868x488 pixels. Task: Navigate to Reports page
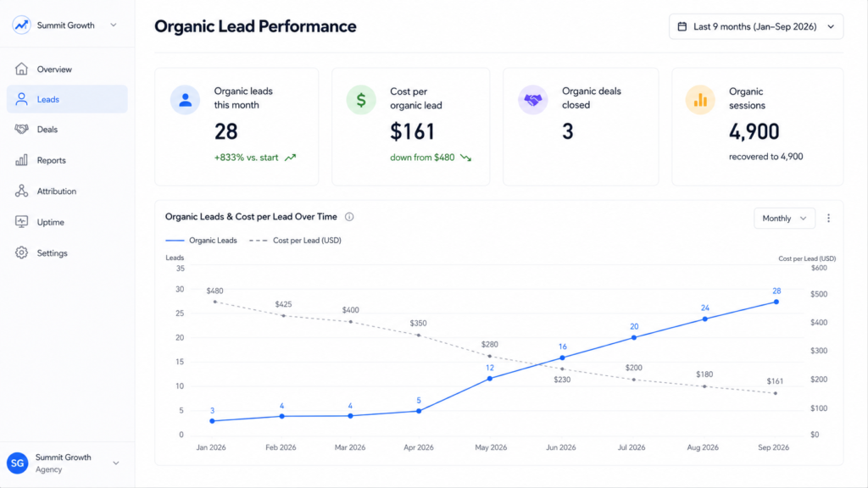click(x=67, y=160)
